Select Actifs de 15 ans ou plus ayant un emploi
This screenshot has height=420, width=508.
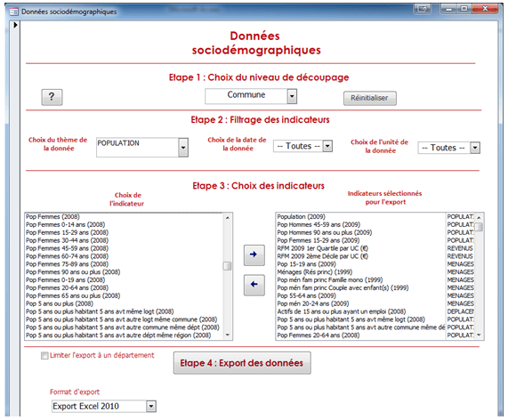pyautogui.click(x=375, y=311)
